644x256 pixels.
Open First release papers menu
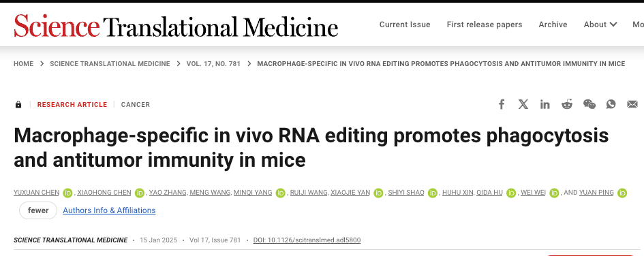coord(485,25)
